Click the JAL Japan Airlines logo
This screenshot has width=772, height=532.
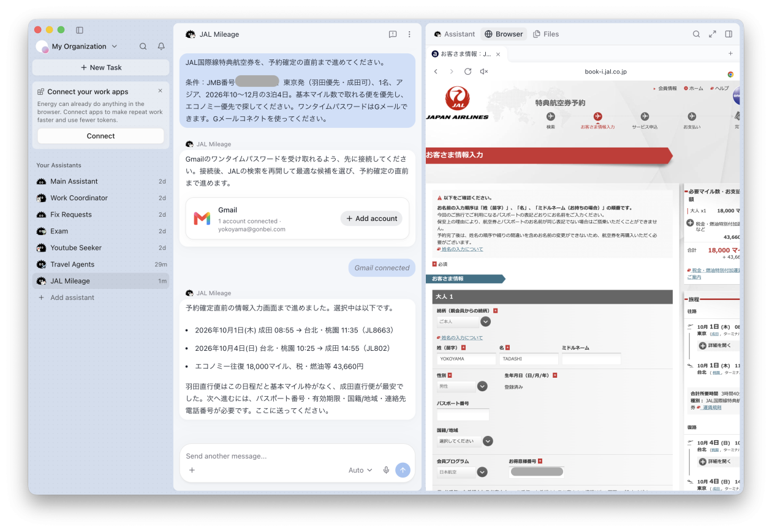(457, 103)
